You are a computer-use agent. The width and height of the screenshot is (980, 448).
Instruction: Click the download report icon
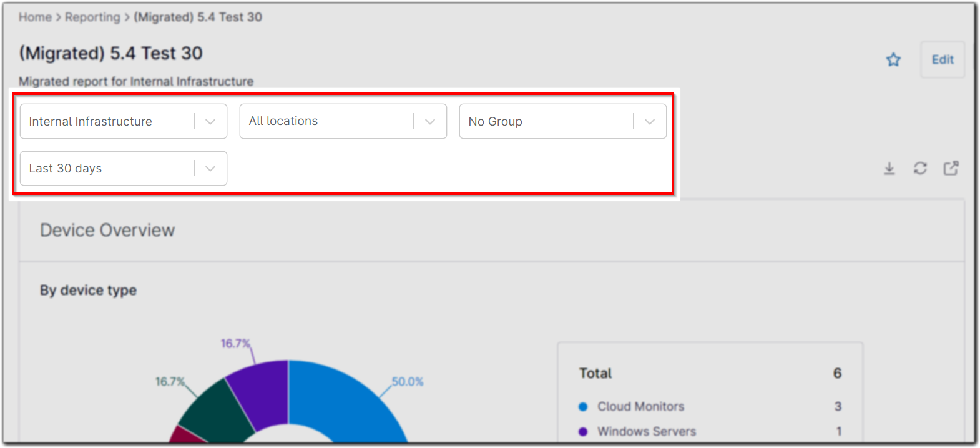click(x=889, y=169)
